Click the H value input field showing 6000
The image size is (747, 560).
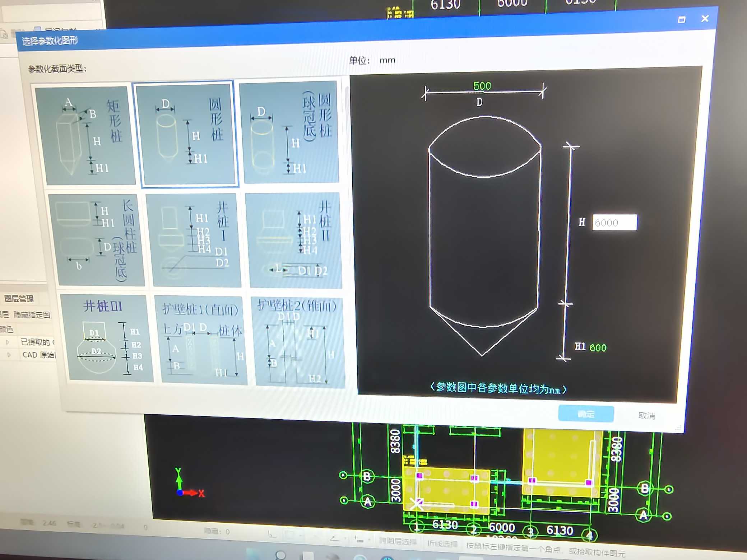(614, 223)
